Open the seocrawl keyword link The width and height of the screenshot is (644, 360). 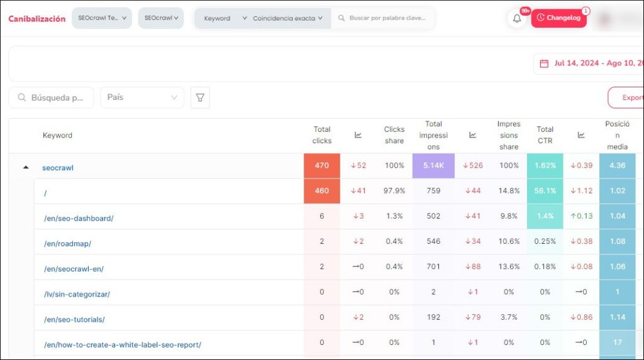pos(58,168)
